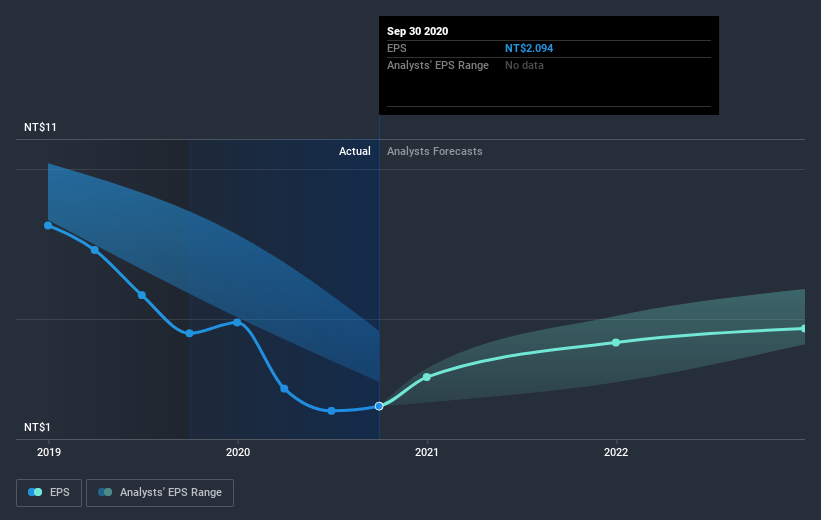This screenshot has height=520, width=821.
Task: Click the 'Analysts Forecasts' section label
Action: pos(435,151)
